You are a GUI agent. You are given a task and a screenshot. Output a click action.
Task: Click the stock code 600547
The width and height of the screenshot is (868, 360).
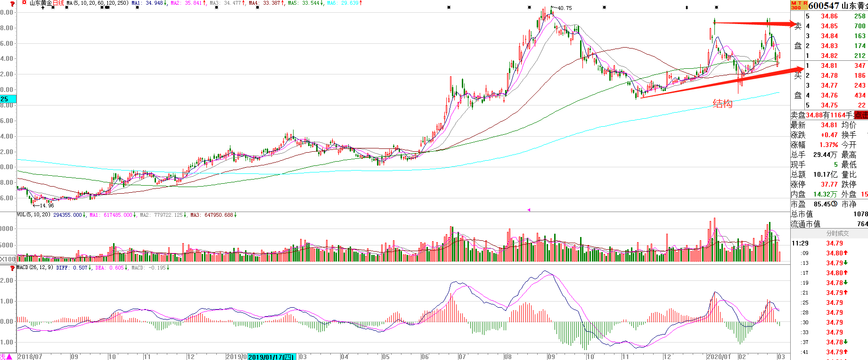[x=824, y=6]
